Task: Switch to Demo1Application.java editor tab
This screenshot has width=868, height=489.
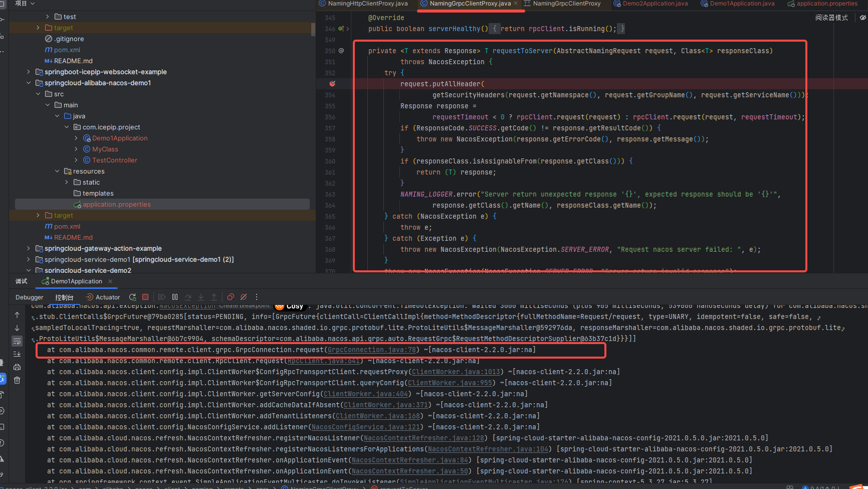Action: click(x=738, y=4)
